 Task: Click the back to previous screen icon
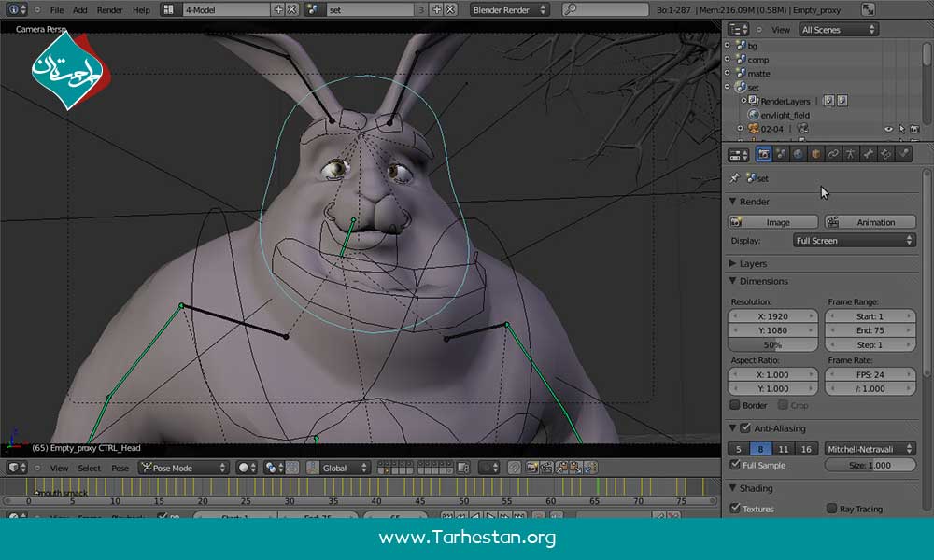(868, 9)
